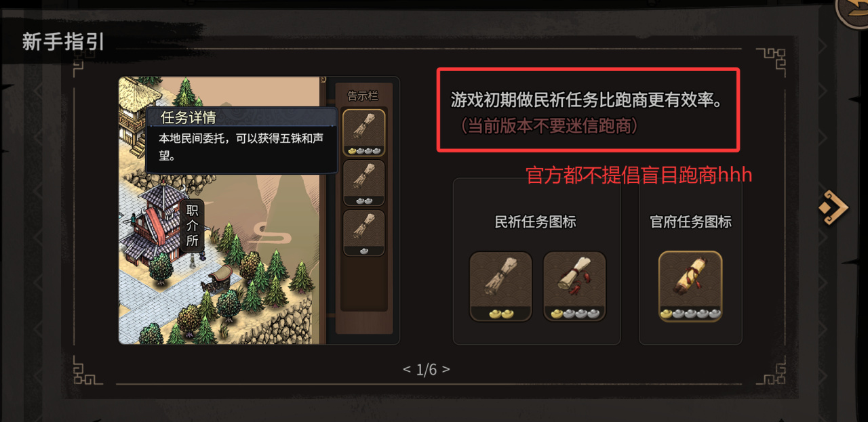Viewport: 868px width, 422px height.
Task: Click the 告示栏 panel header
Action: pos(363,96)
